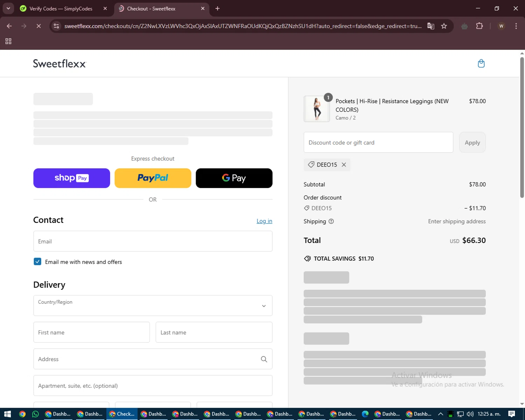
Task: Click the address search magnifier icon
Action: point(264,359)
